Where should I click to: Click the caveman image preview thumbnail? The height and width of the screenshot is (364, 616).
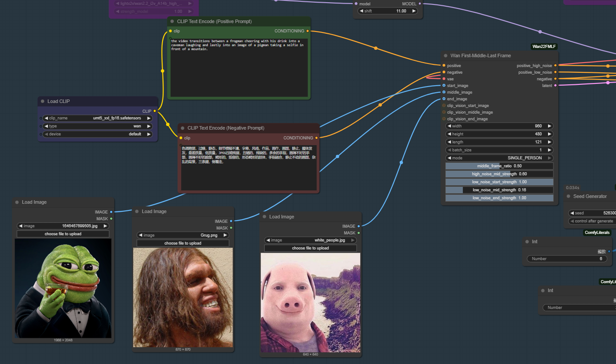(183, 297)
